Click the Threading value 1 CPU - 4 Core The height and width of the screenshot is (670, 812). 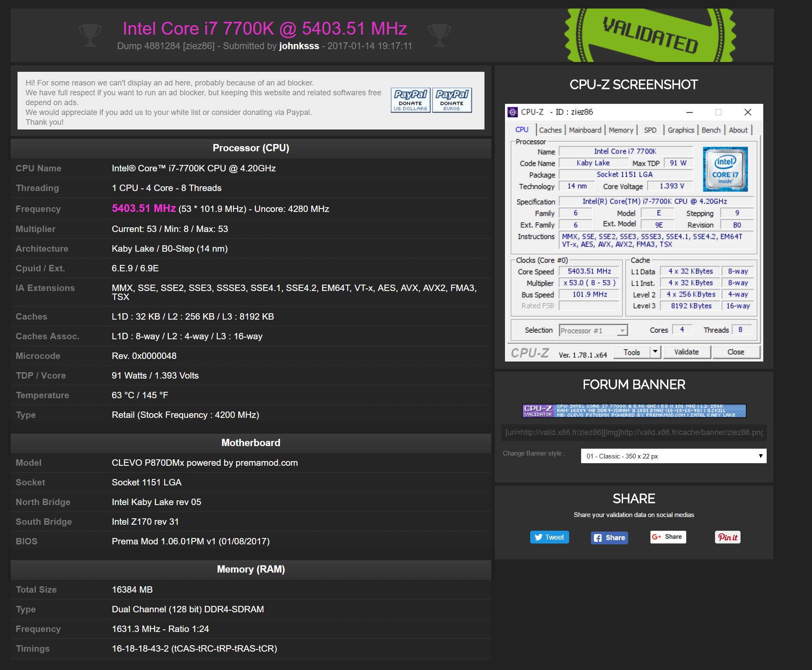coord(167,188)
